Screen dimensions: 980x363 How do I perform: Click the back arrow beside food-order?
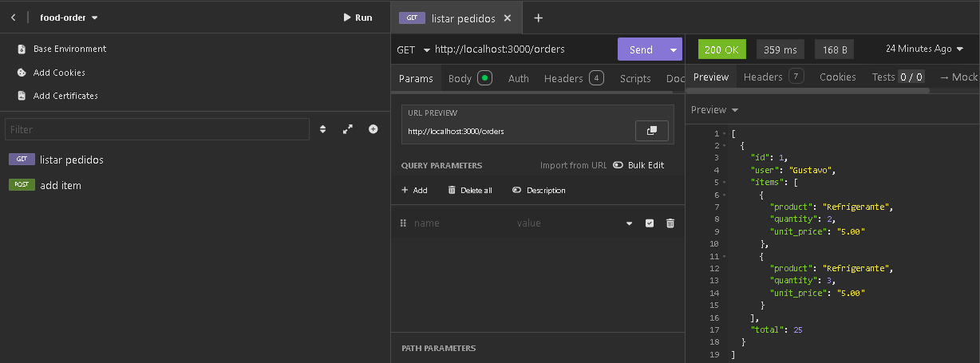[x=14, y=18]
